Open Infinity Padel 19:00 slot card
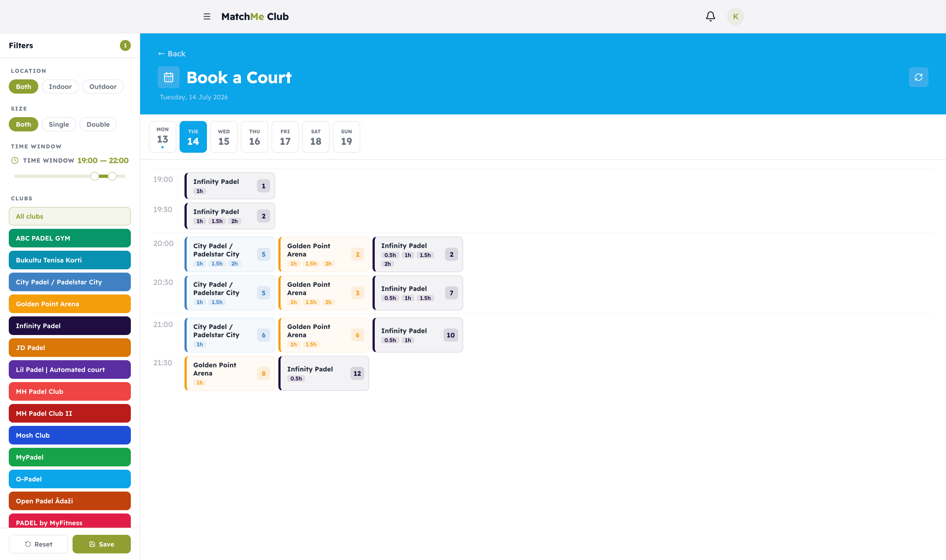Viewport: 946px width, 560px height. click(x=229, y=186)
